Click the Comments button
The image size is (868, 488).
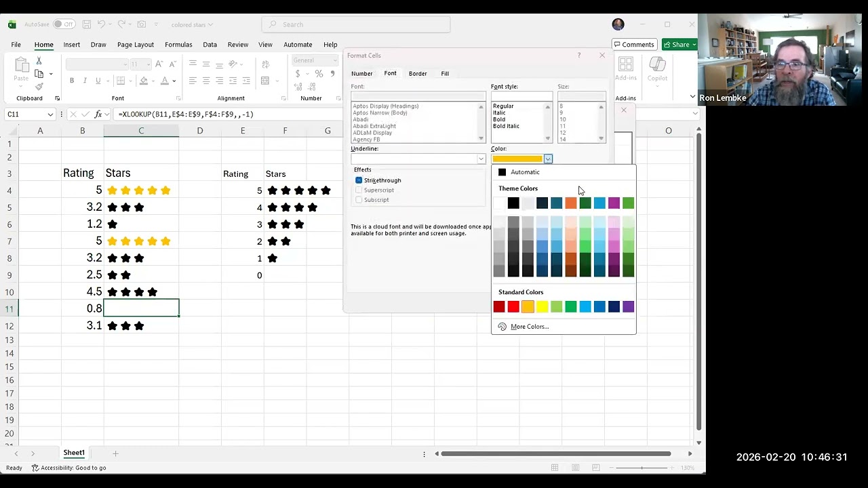pos(634,45)
